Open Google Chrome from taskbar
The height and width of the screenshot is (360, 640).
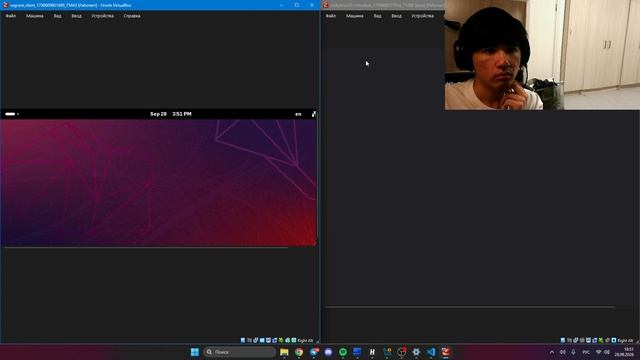[x=299, y=352]
